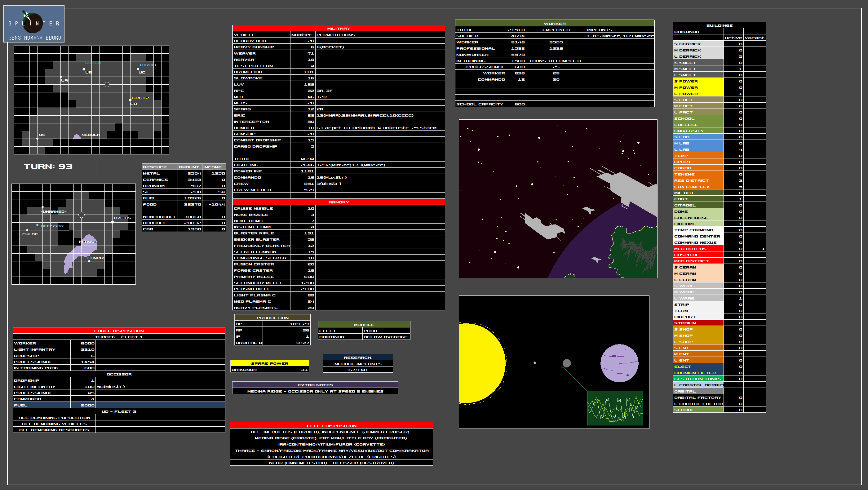Click the yellow sun in system view

(x=481, y=363)
